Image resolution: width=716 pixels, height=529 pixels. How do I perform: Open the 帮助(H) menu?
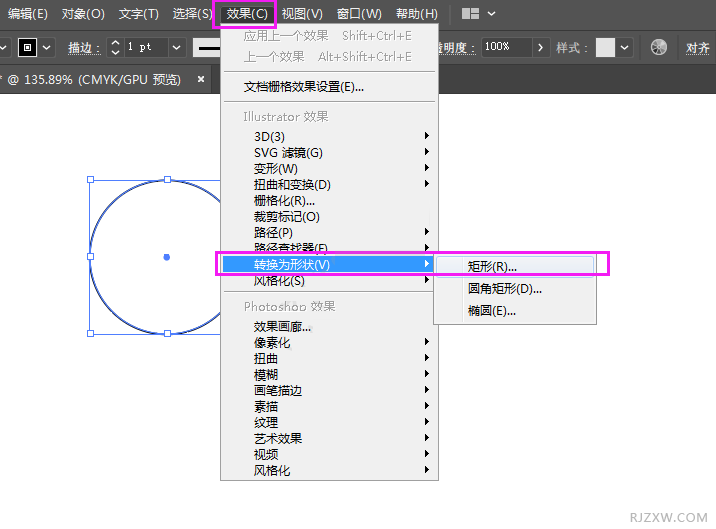coord(416,14)
